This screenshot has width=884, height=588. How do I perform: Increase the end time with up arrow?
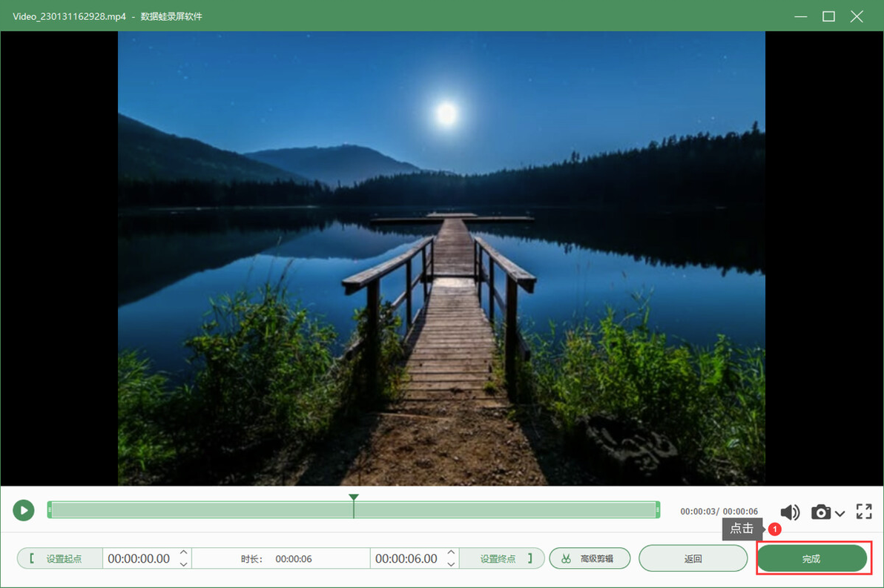point(451,552)
